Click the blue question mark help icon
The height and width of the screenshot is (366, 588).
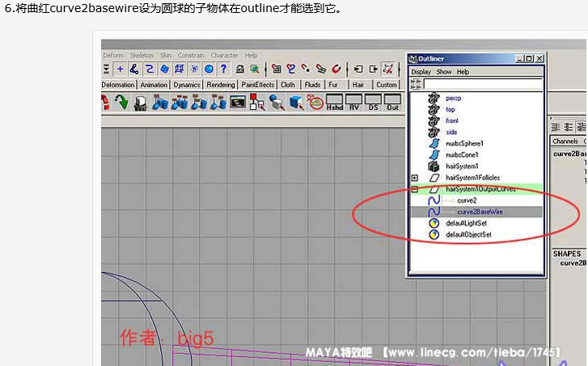(x=223, y=69)
